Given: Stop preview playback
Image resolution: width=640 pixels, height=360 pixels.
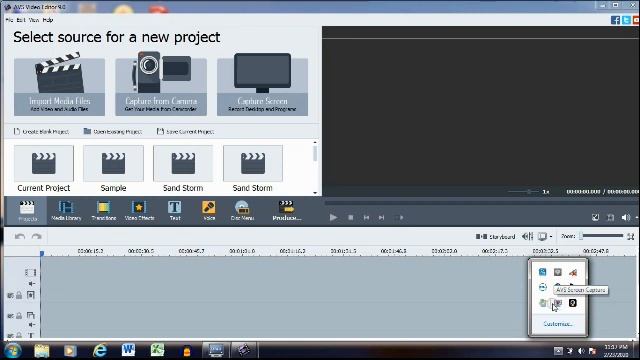Looking at the screenshot, I should pyautogui.click(x=351, y=218).
